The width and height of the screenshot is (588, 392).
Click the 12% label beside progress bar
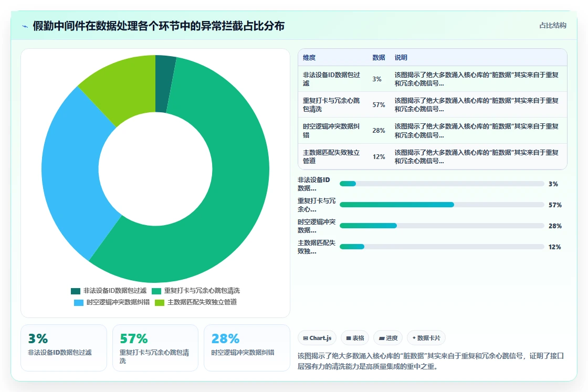554,247
